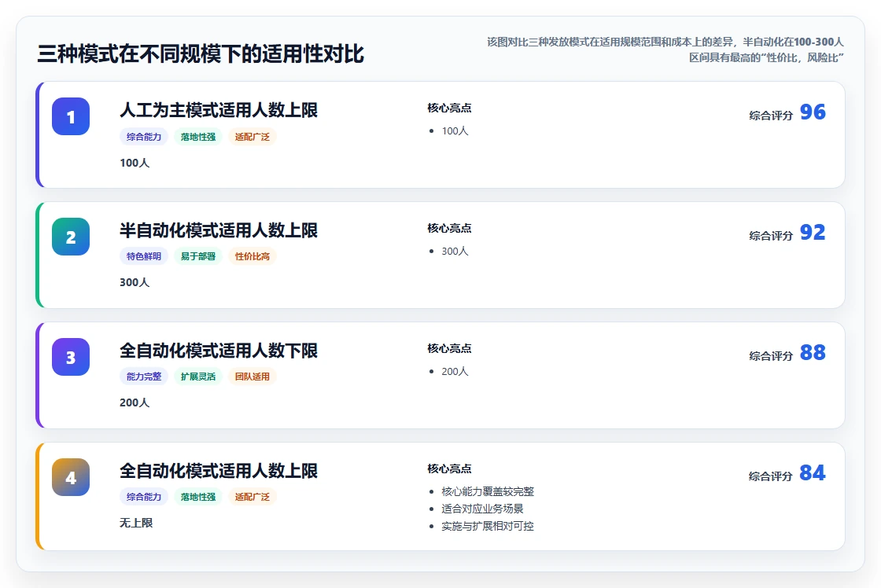Click the 无上限 value text
This screenshot has width=881, height=588.
pyautogui.click(x=136, y=523)
